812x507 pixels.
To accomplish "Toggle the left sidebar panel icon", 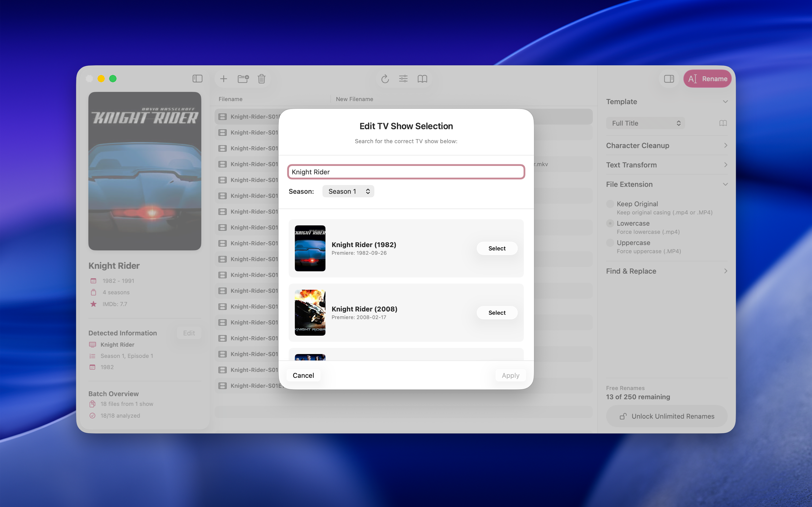I will click(x=197, y=79).
